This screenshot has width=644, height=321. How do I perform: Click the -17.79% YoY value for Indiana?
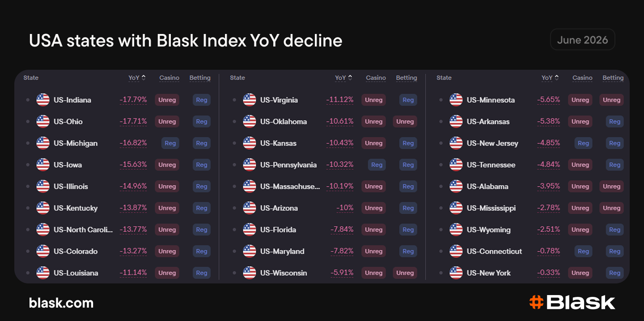pos(133,100)
